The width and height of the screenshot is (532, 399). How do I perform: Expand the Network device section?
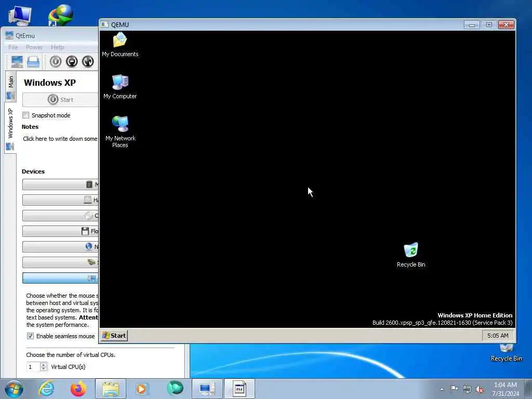point(60,247)
